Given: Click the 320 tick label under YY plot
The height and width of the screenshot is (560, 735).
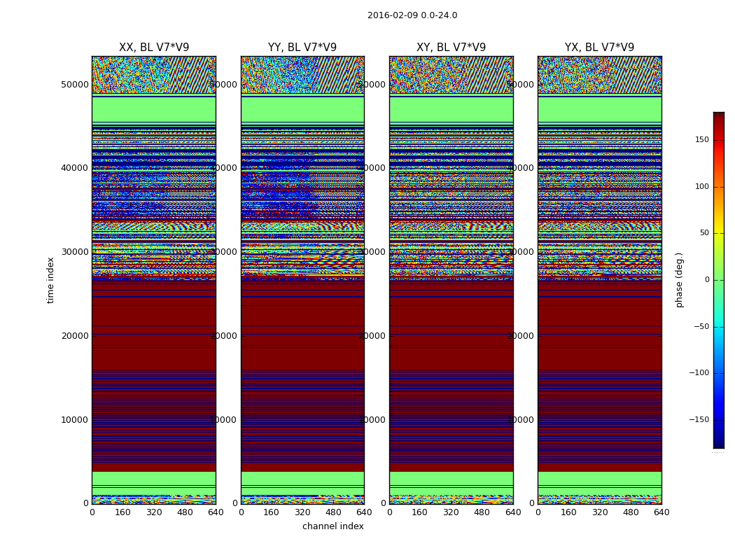Looking at the screenshot, I should (302, 512).
